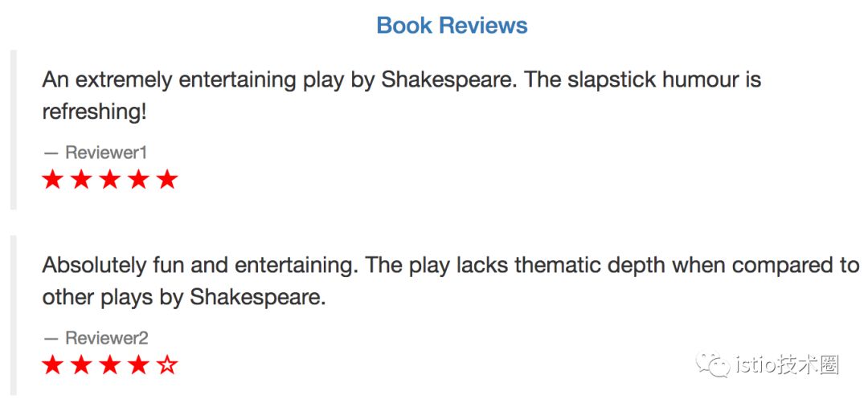Click the fourth red star of Reviewer2's rating
Screen dimensions: 868x403
[138, 366]
